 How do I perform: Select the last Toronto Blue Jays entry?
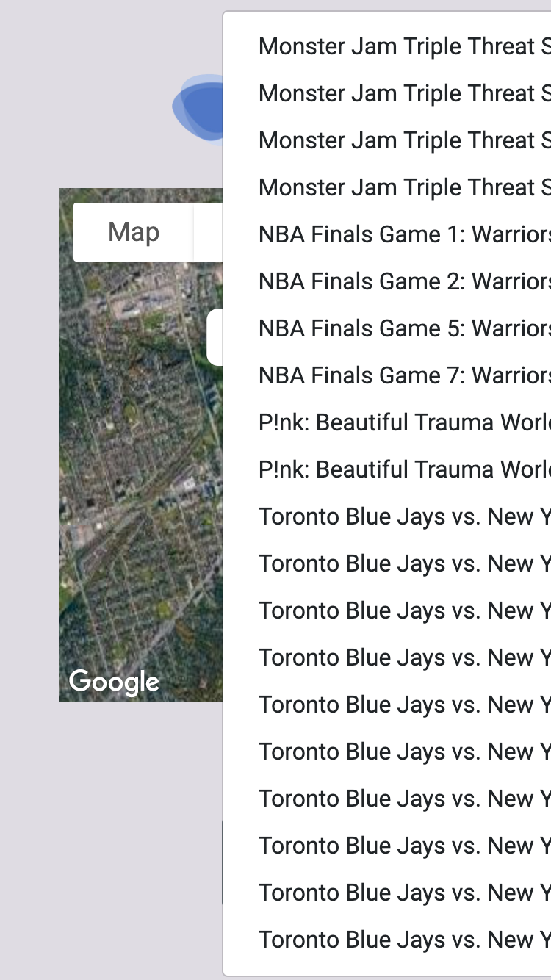pyautogui.click(x=388, y=940)
